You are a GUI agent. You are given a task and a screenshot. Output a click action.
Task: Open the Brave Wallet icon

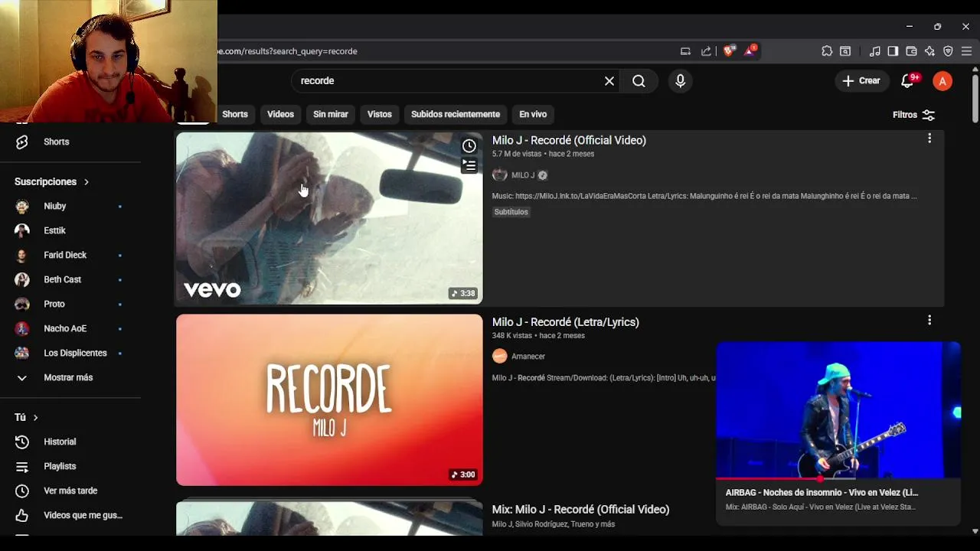(x=911, y=51)
